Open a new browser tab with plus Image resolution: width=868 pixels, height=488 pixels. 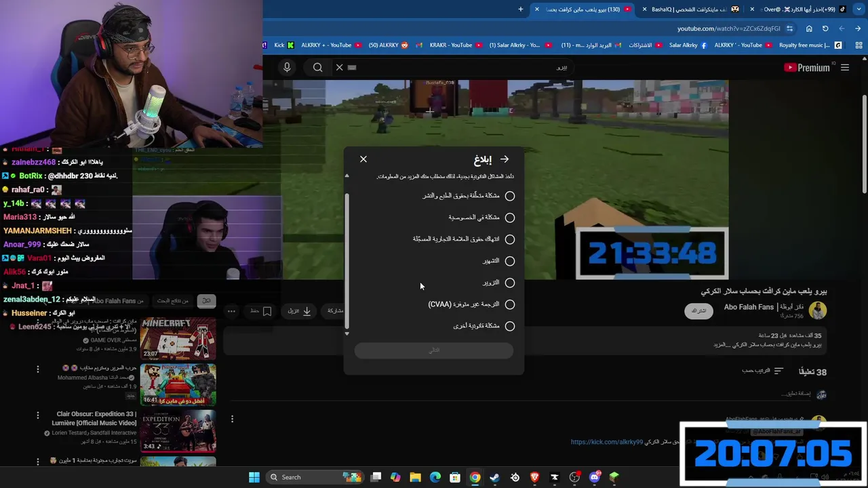[x=521, y=9]
